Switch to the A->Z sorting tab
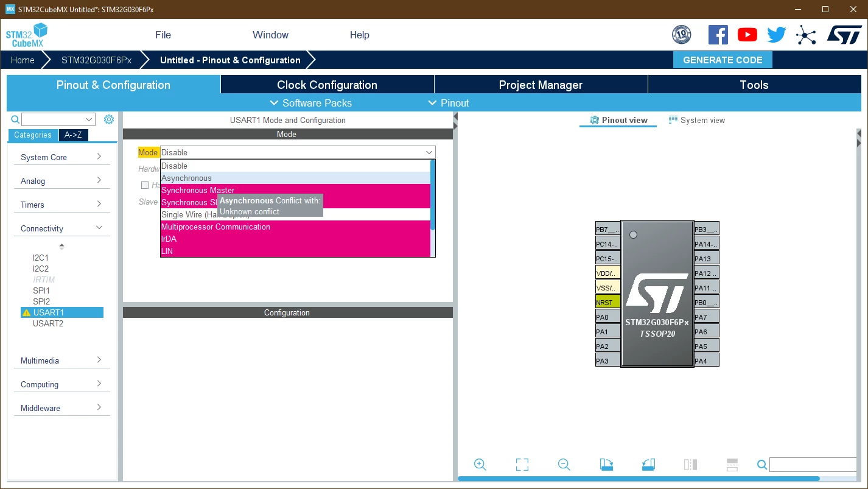868x489 pixels. click(x=74, y=135)
